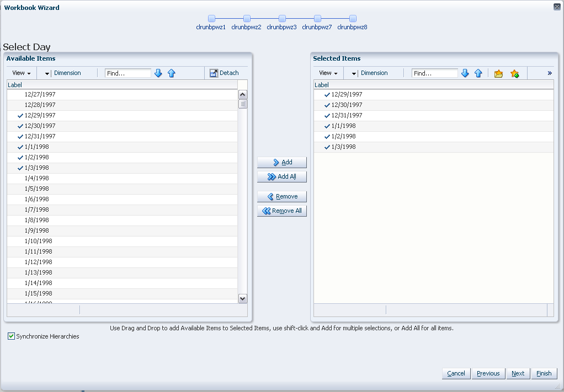Select 1/10/1998 in Available Items
This screenshot has width=564, height=392.
tap(123, 241)
